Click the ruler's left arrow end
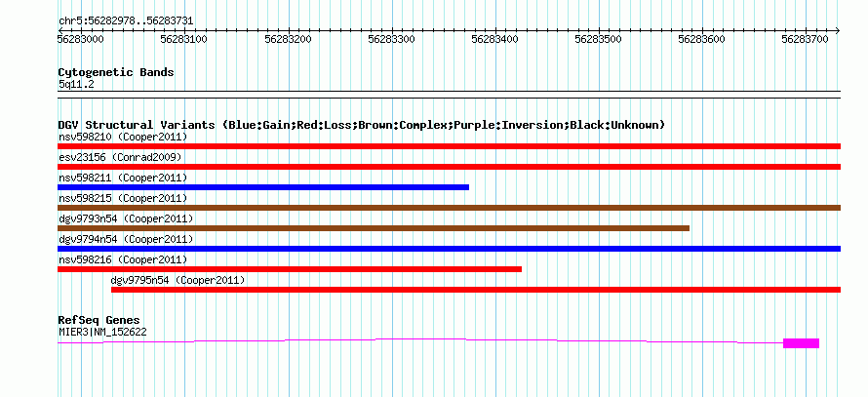The image size is (868, 397). point(60,30)
